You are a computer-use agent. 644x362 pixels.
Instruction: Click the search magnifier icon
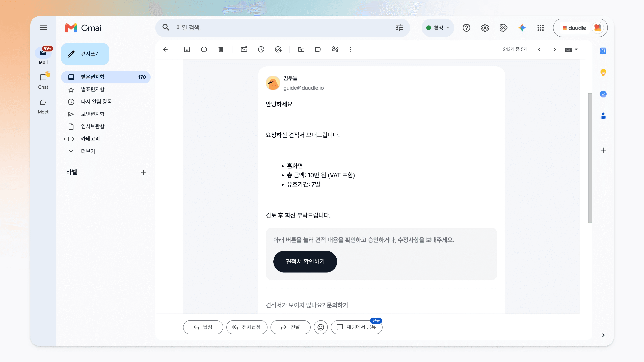[x=166, y=27]
